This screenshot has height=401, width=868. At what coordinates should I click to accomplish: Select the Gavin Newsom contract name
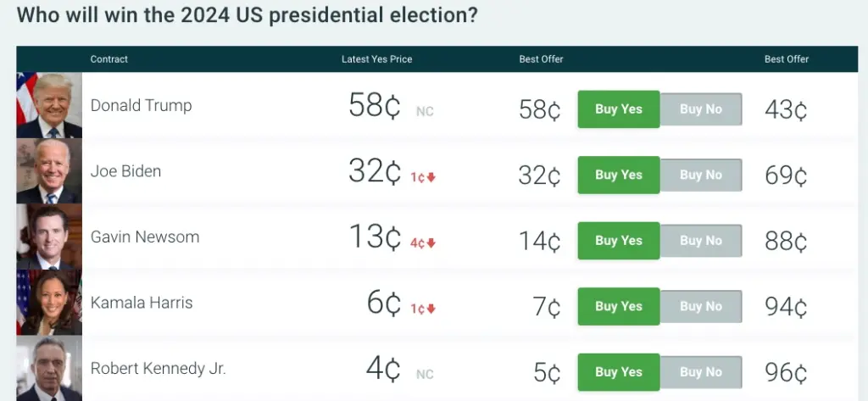click(145, 237)
